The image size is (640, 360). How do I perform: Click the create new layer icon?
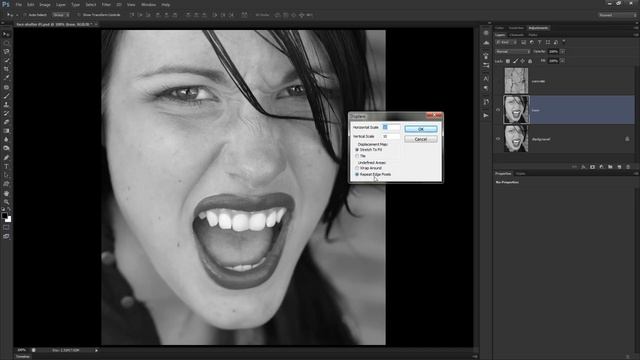(619, 167)
